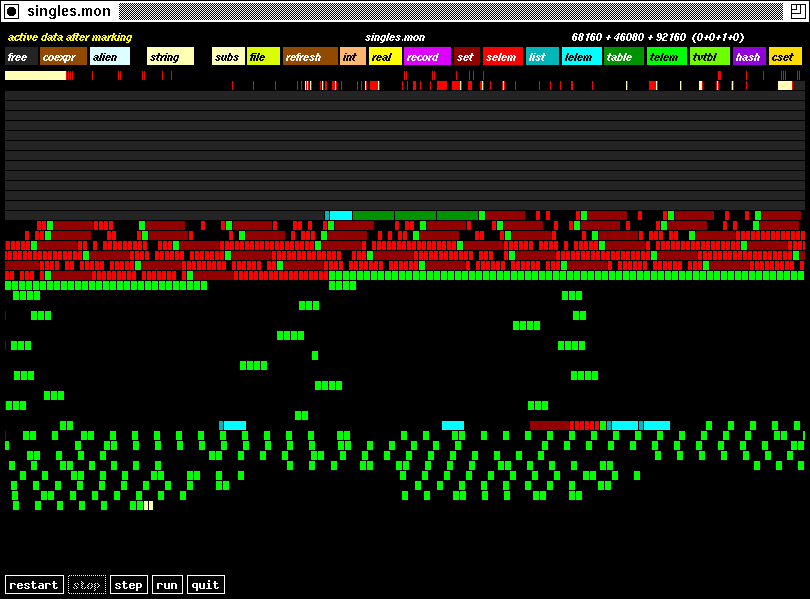Click the magenta record legend swatch
This screenshot has width=810, height=599.
click(427, 57)
